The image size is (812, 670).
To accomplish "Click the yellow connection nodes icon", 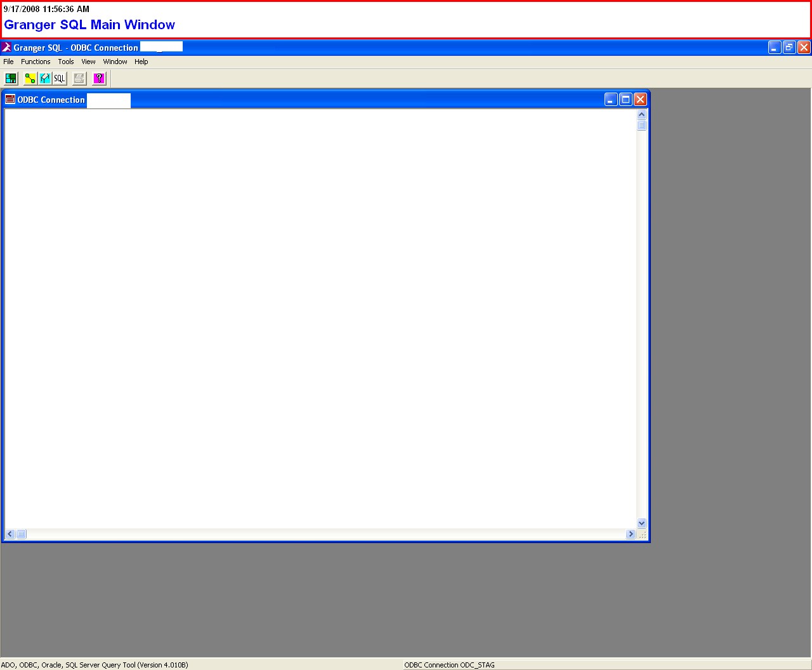I will (30, 79).
